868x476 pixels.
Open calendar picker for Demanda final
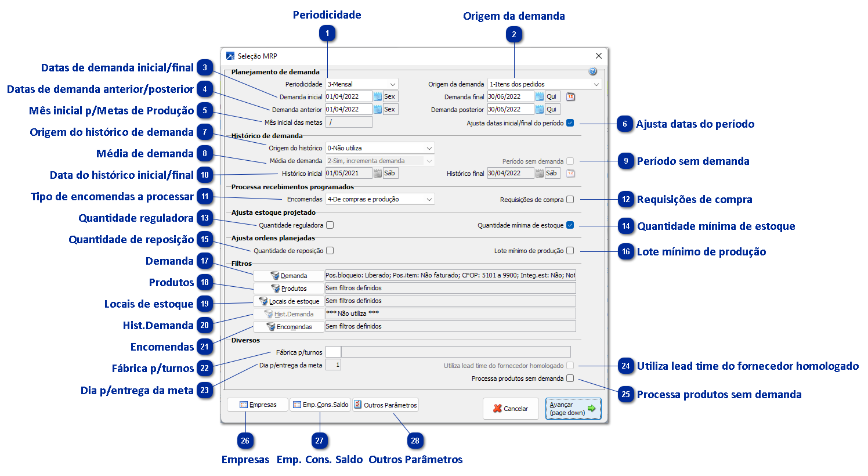click(x=540, y=97)
